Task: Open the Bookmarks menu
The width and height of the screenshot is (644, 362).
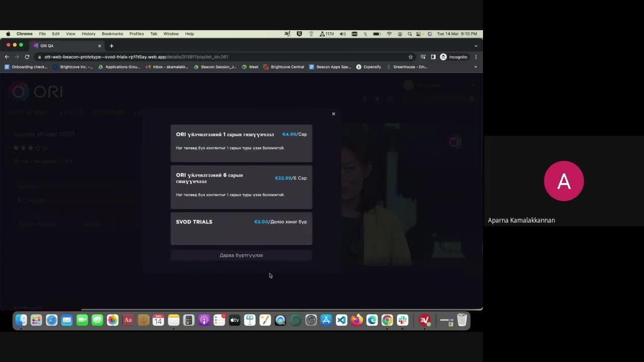Action: tap(112, 34)
